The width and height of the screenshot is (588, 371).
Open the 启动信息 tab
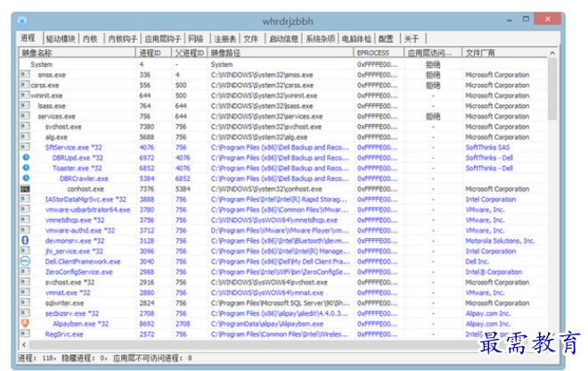coord(283,38)
